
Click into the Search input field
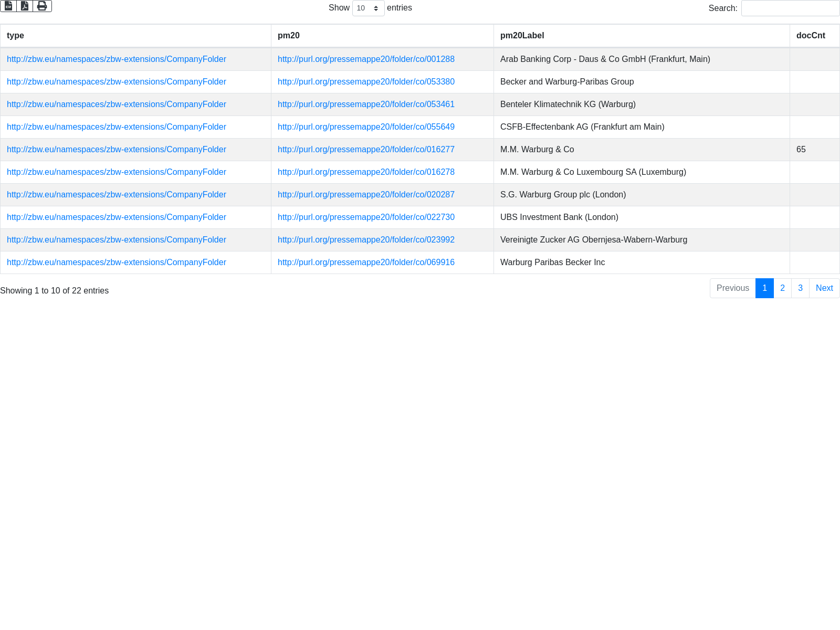[x=790, y=8]
